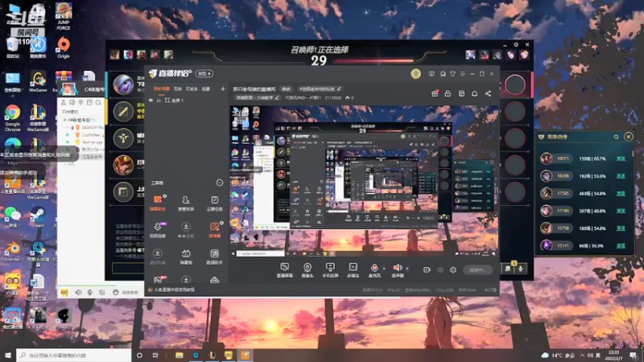The height and width of the screenshot is (362, 644).
Task: Toggle preview eye icon in bottom toolbar
Action: click(440, 269)
